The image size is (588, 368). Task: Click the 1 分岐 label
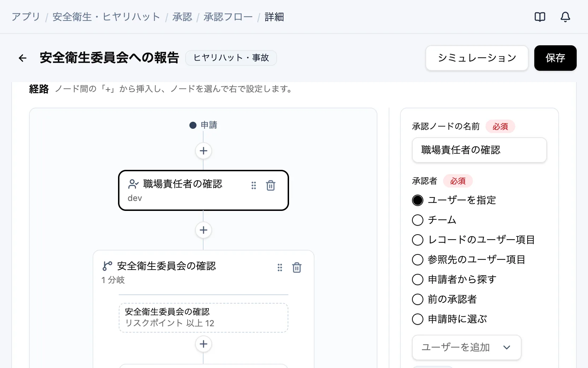113,280
